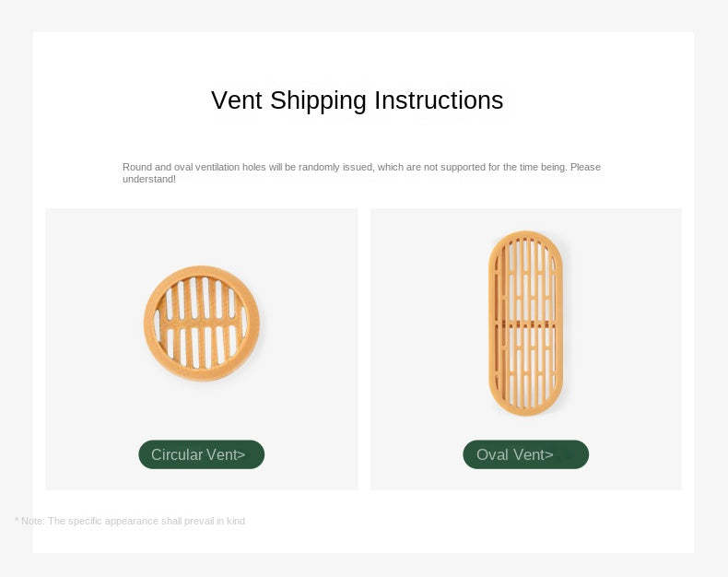The image size is (728, 577).
Task: Click the Vent Shipping Instructions heading
Action: 357,100
